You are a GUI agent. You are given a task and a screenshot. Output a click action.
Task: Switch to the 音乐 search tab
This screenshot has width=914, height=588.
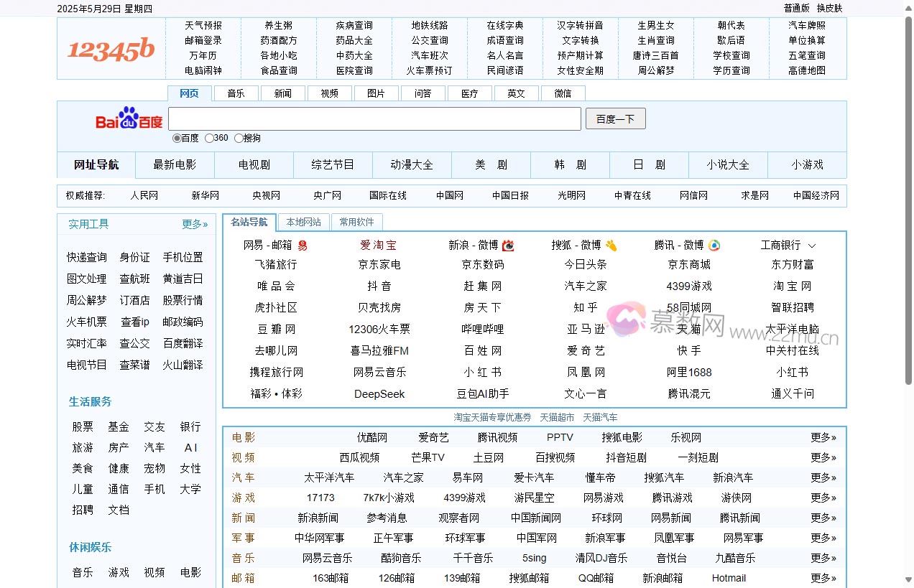236,93
